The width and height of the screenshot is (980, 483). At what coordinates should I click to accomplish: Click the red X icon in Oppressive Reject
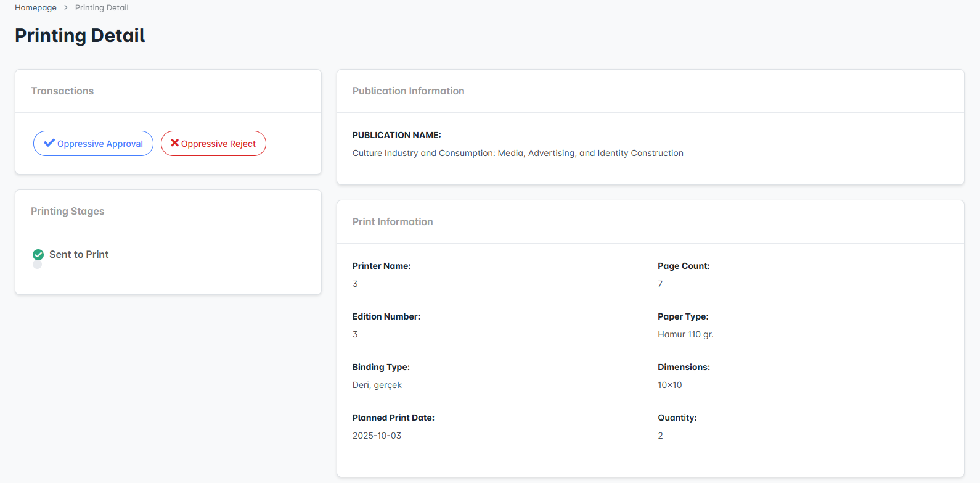click(174, 143)
